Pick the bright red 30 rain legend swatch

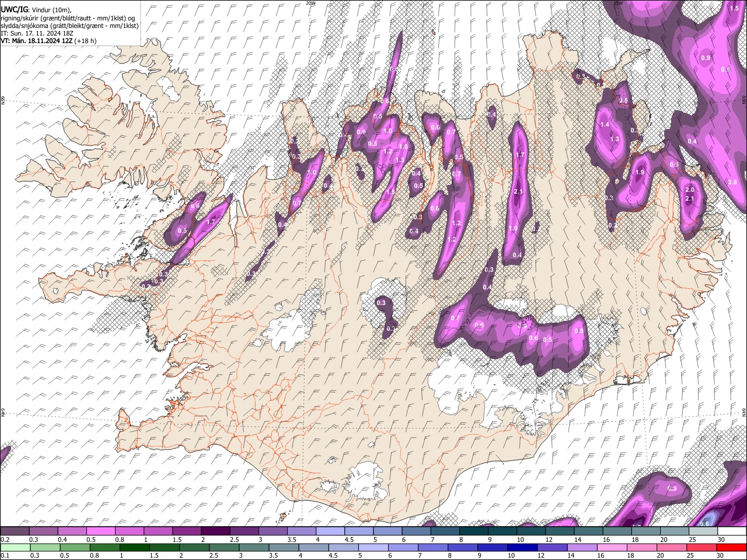pos(731,547)
